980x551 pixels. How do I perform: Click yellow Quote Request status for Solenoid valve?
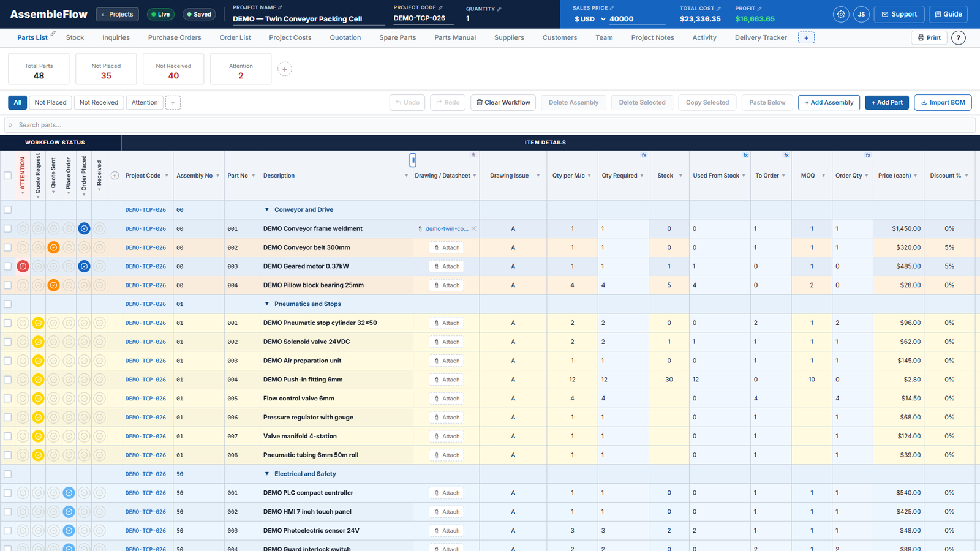point(38,342)
